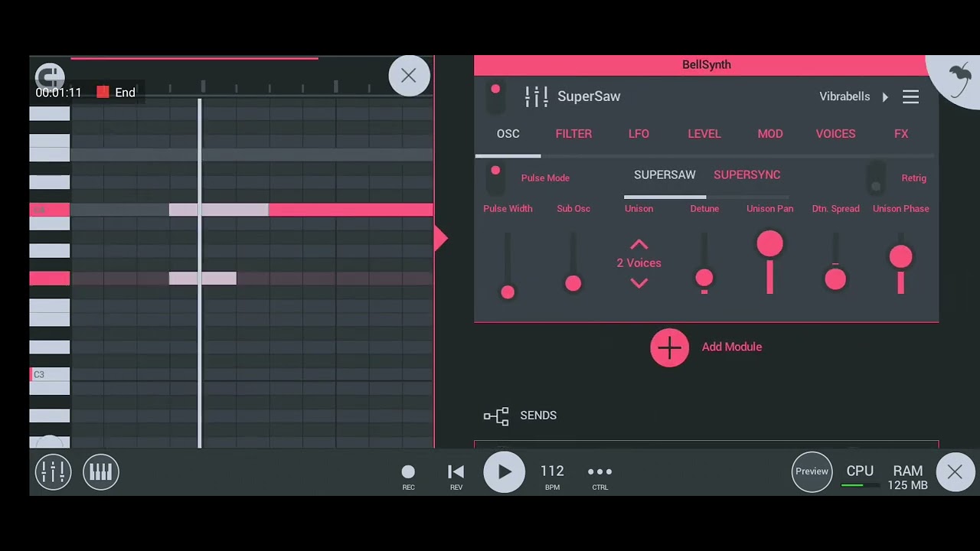Click the CPU meter

(x=860, y=476)
